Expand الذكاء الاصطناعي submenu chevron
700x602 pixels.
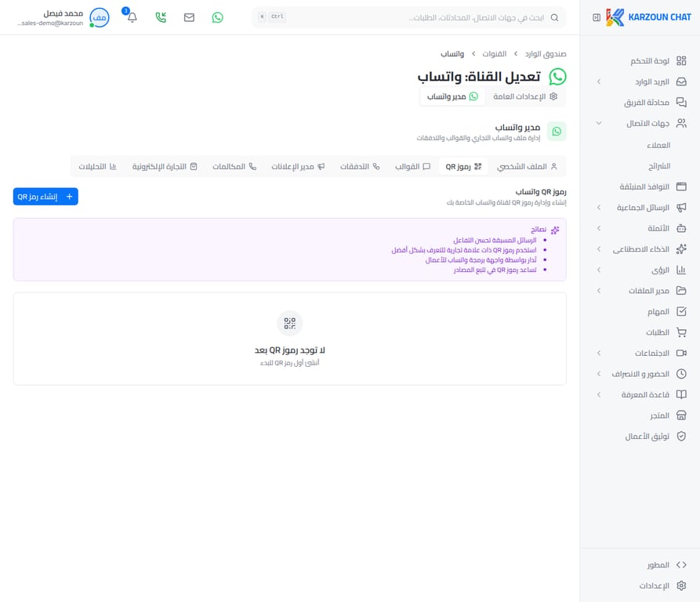click(599, 249)
